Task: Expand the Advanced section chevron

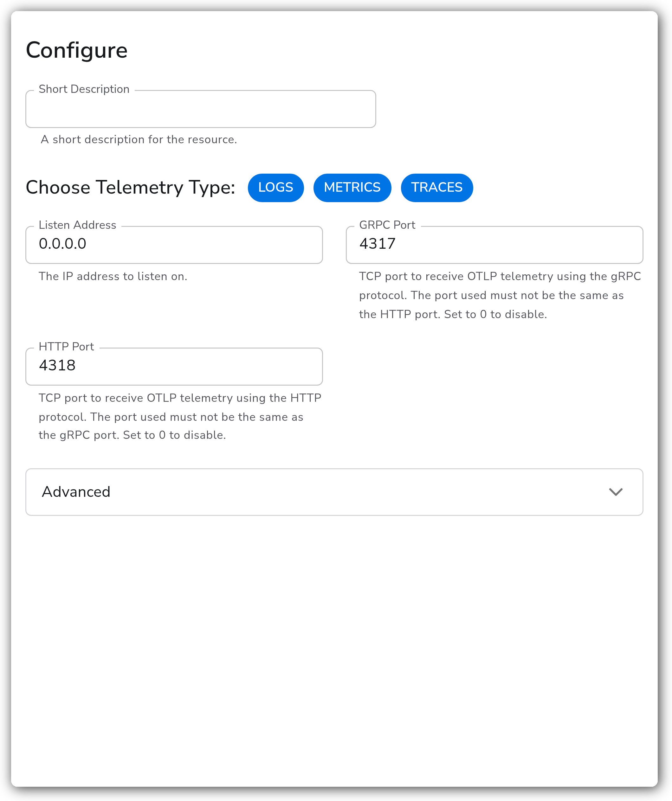Action: [616, 492]
